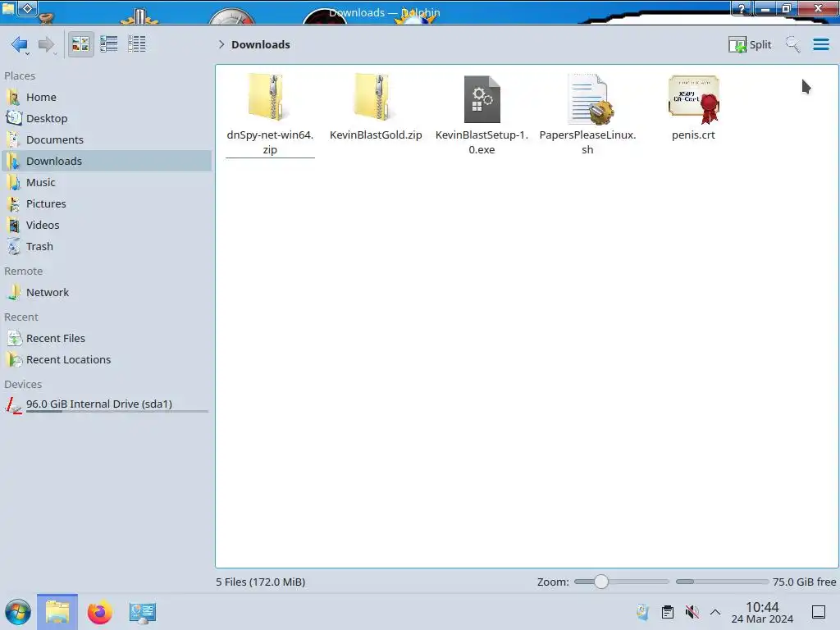Click the window help question-mark button
Image resolution: width=840 pixels, height=630 pixels.
click(742, 8)
